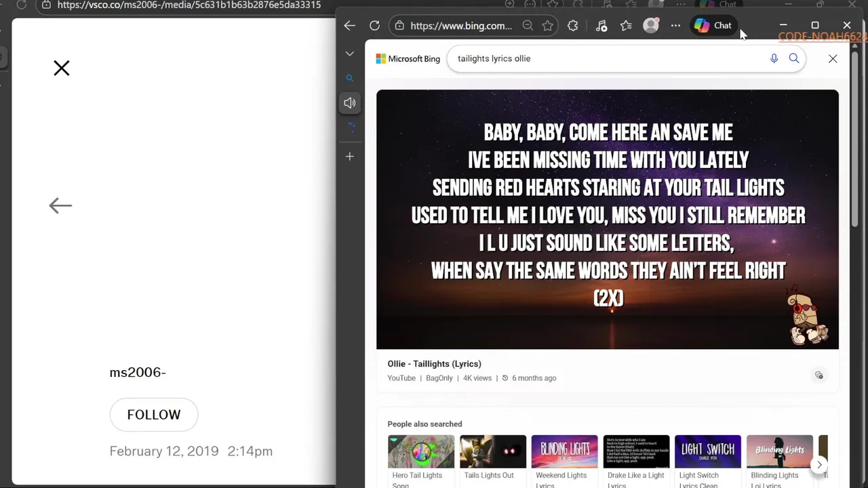Open the zoom magnifier in address bar
The image size is (868, 488).
[528, 26]
